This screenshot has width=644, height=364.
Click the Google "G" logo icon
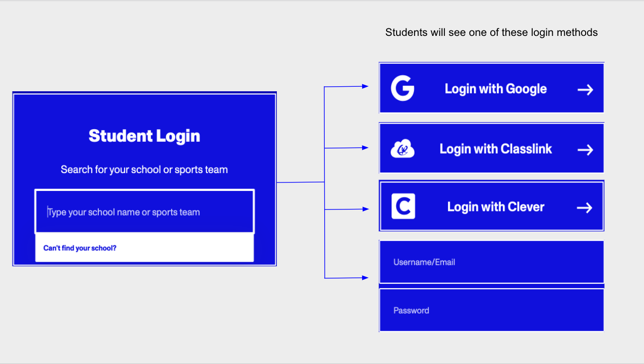click(x=402, y=89)
